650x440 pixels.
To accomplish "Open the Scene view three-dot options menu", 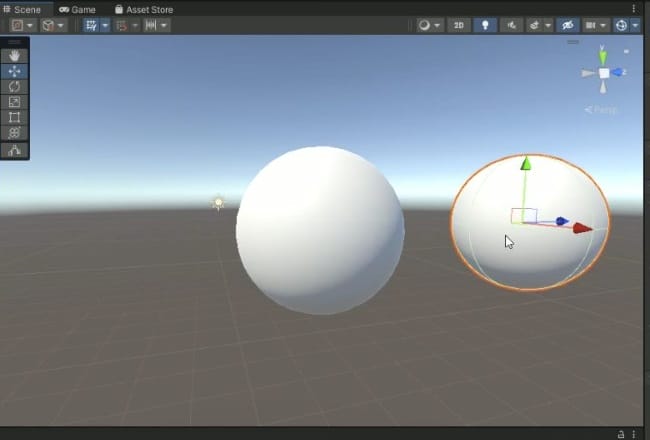I will point(633,9).
